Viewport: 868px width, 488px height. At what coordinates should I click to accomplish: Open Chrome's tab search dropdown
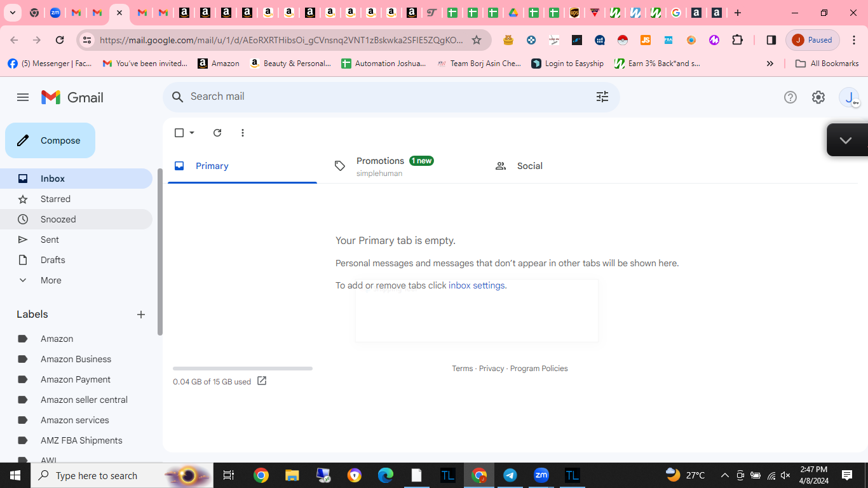click(x=13, y=13)
